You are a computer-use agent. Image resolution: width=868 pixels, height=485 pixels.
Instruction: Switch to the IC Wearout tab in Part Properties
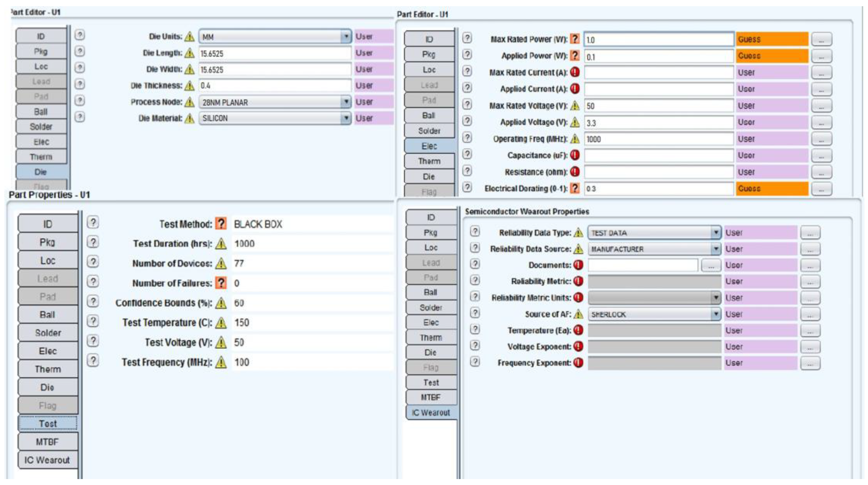(47, 460)
